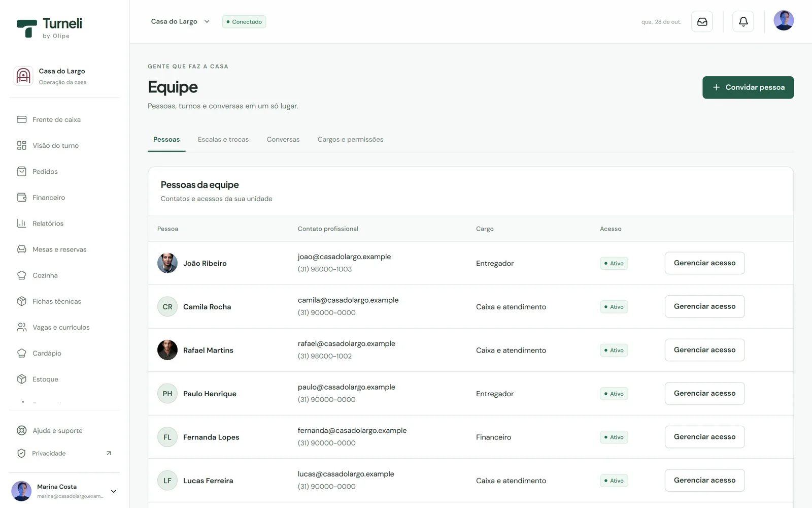Click the Visão do turno grid icon
Viewport: 812px width, 508px height.
(x=22, y=145)
